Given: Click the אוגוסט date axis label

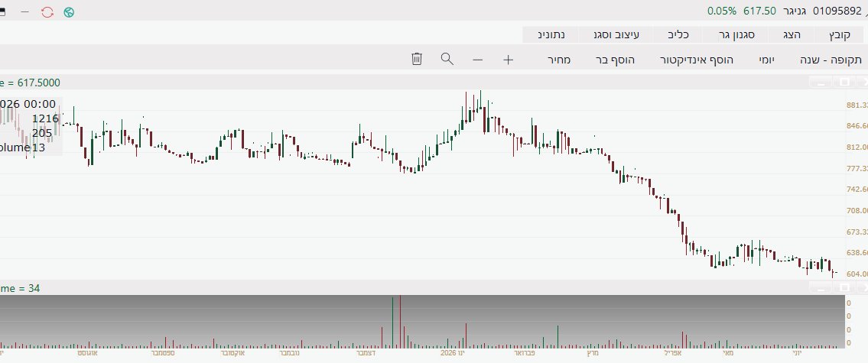Looking at the screenshot, I should tap(87, 352).
